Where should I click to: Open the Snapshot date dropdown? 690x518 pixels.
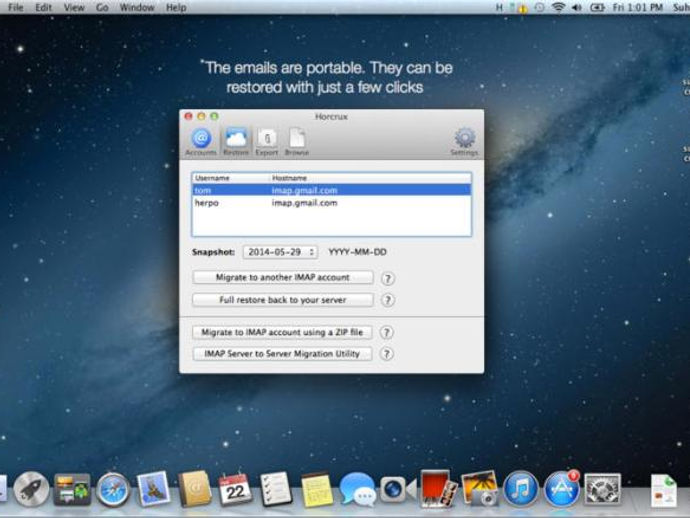(x=280, y=252)
